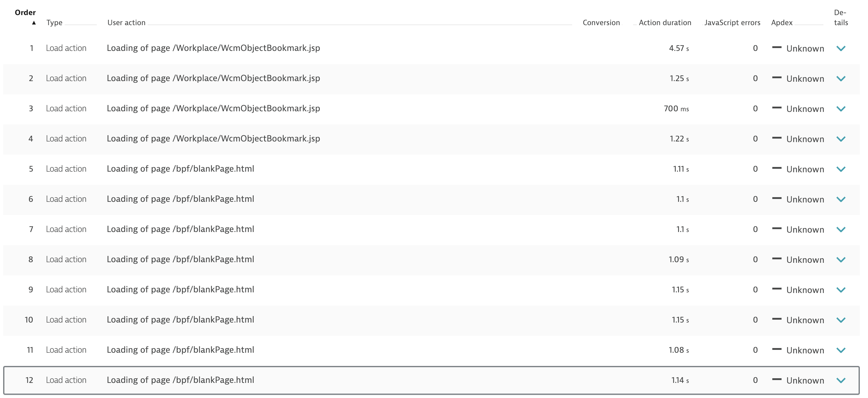868x398 pixels.
Task: Sort by User action column header
Action: [x=126, y=23]
